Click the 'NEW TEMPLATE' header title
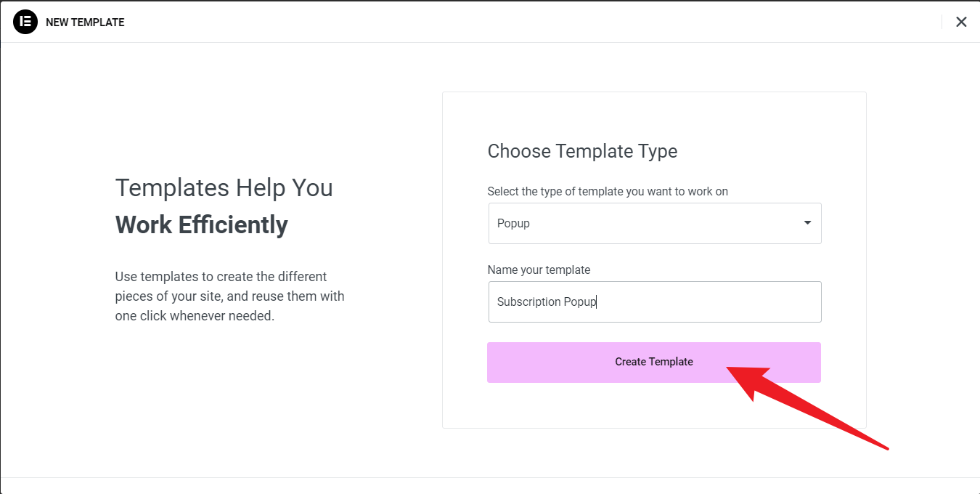This screenshot has height=494, width=980. coord(85,23)
